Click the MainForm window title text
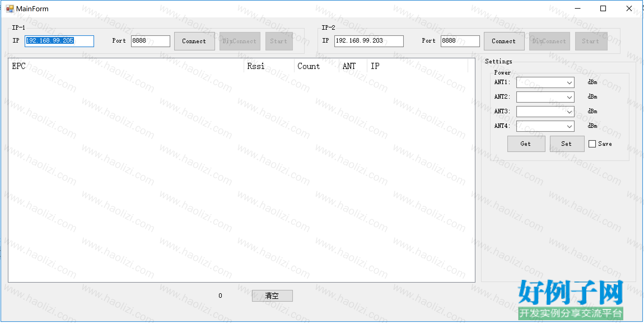This screenshot has height=323, width=644. 32,9
